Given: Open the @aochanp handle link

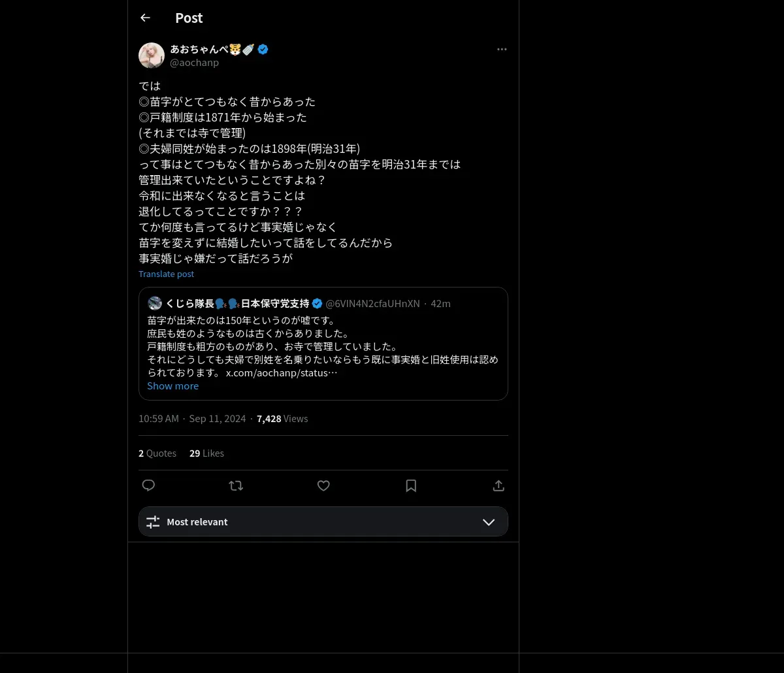Looking at the screenshot, I should 194,63.
